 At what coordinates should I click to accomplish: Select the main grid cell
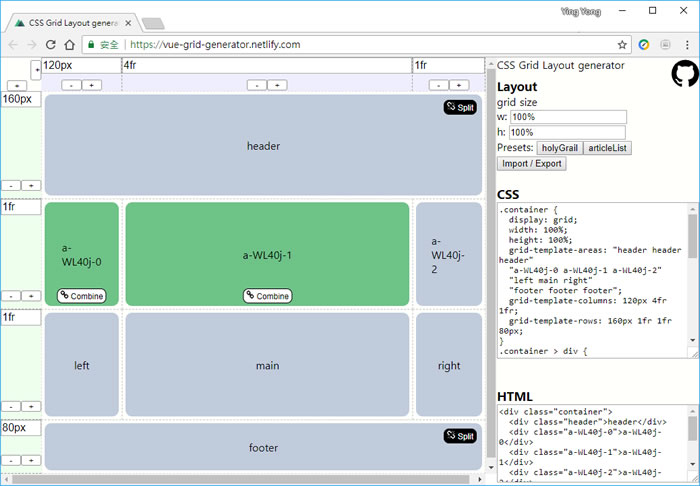click(267, 365)
